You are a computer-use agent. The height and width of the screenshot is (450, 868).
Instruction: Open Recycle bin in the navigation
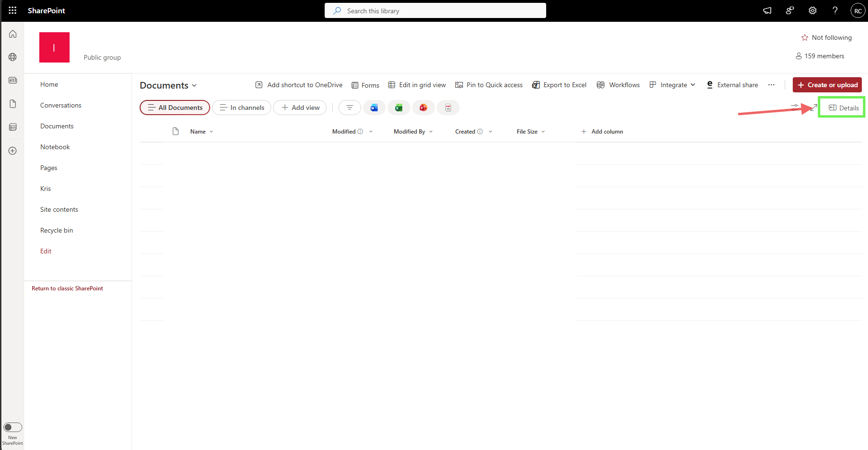(56, 230)
